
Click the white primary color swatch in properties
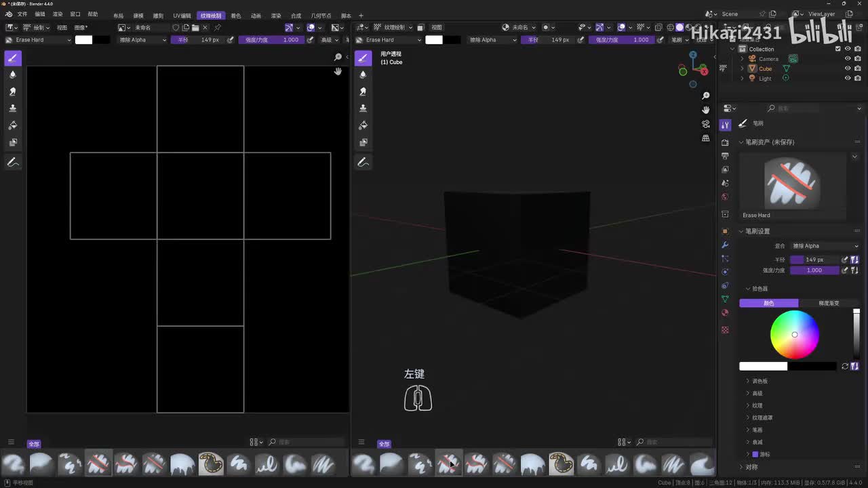(764, 366)
